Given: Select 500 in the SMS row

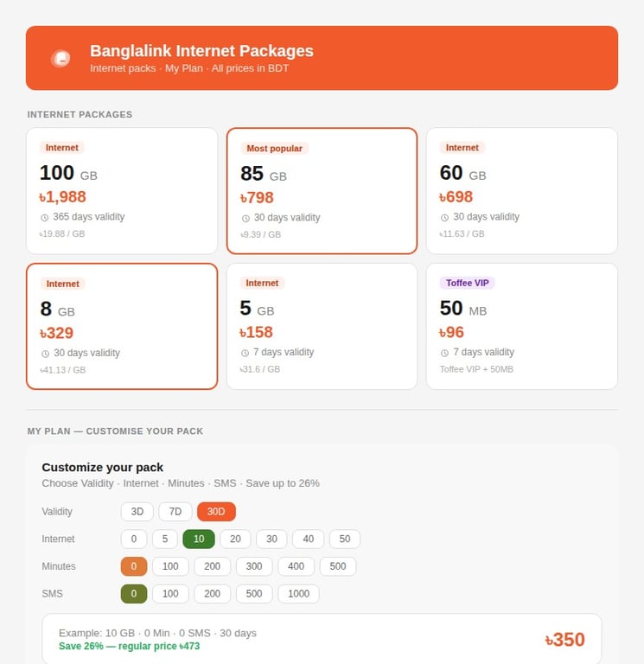Looking at the screenshot, I should pos(254,594).
